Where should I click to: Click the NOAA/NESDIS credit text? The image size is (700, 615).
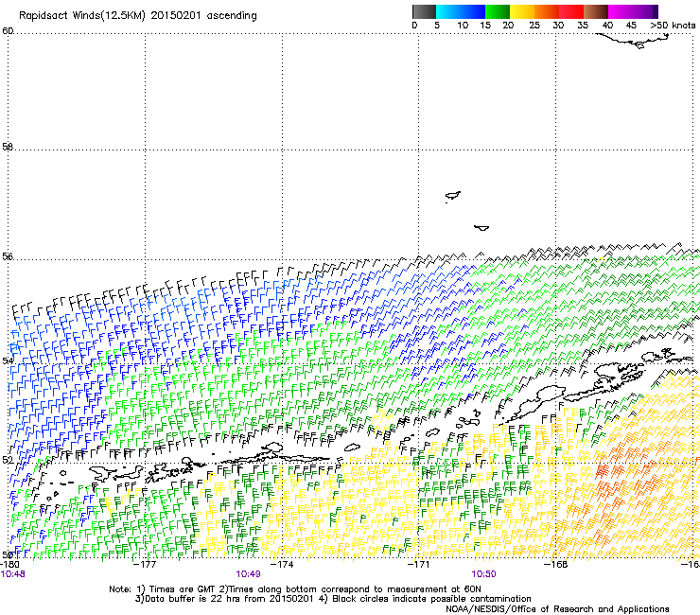[557, 609]
